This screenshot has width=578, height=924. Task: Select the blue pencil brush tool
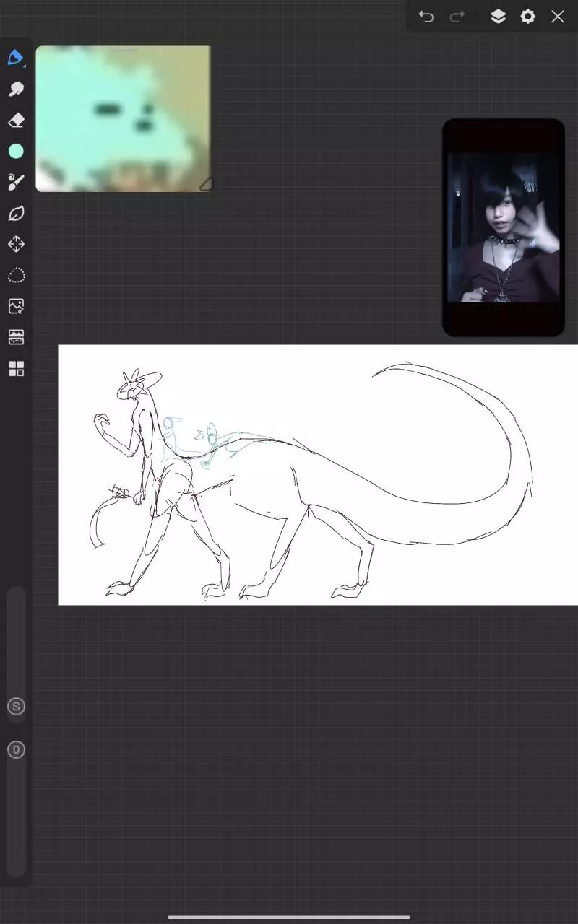16,58
